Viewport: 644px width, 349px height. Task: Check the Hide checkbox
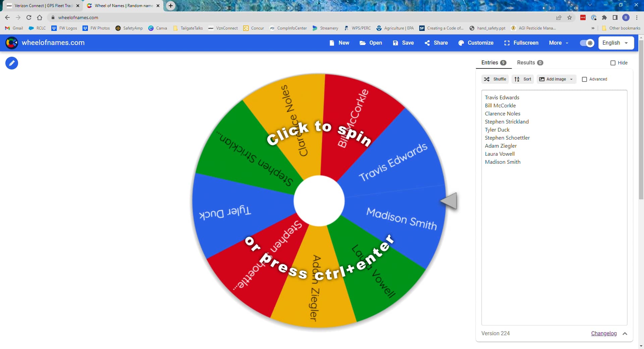(x=613, y=63)
